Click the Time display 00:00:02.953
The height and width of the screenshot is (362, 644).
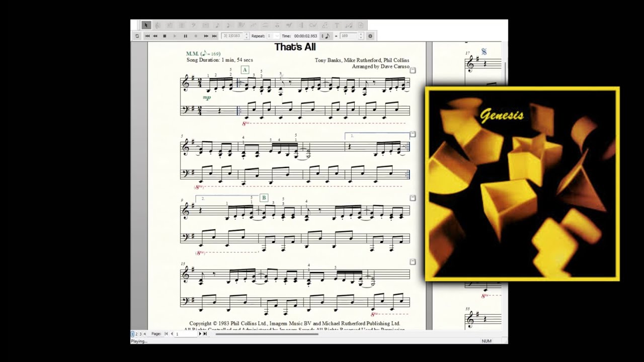tap(306, 36)
